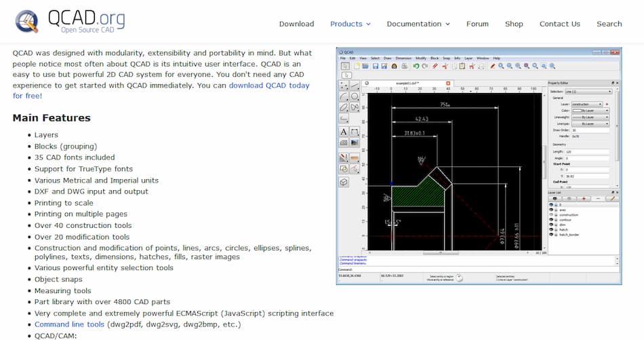Open the Selection combo box in Property Editor

click(x=588, y=91)
